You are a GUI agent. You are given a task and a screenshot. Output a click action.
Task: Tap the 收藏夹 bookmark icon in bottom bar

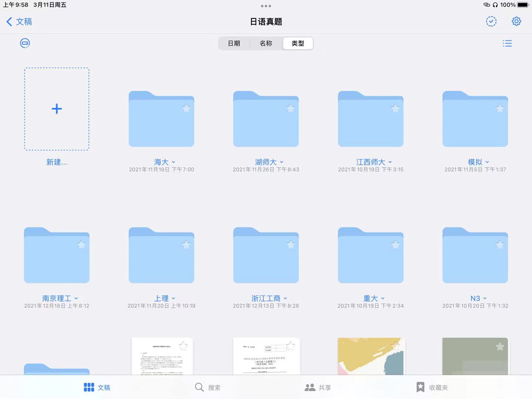(420, 387)
